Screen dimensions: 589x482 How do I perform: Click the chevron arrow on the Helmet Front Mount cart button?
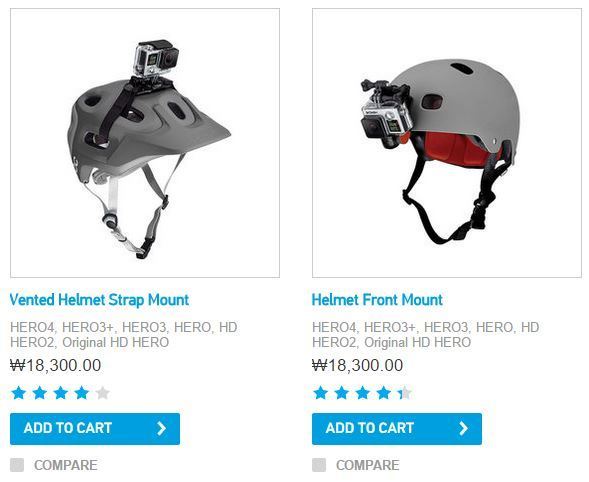pyautogui.click(x=464, y=428)
